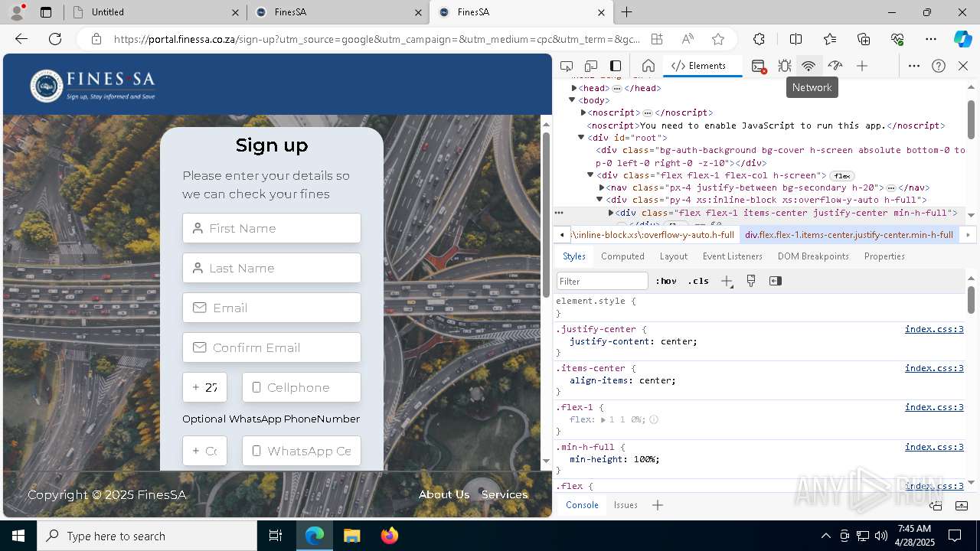Click the First Name input field
This screenshot has width=980, height=551.
[x=272, y=228]
